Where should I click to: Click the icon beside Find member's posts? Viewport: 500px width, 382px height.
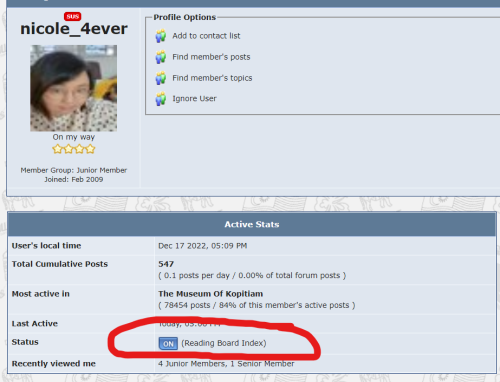[161, 57]
